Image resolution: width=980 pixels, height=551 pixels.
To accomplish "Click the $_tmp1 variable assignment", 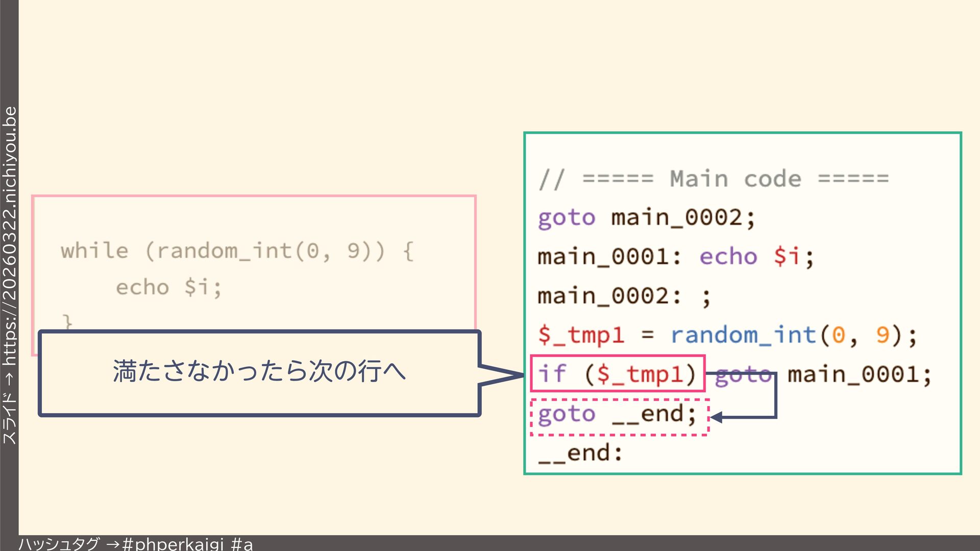I will [581, 335].
